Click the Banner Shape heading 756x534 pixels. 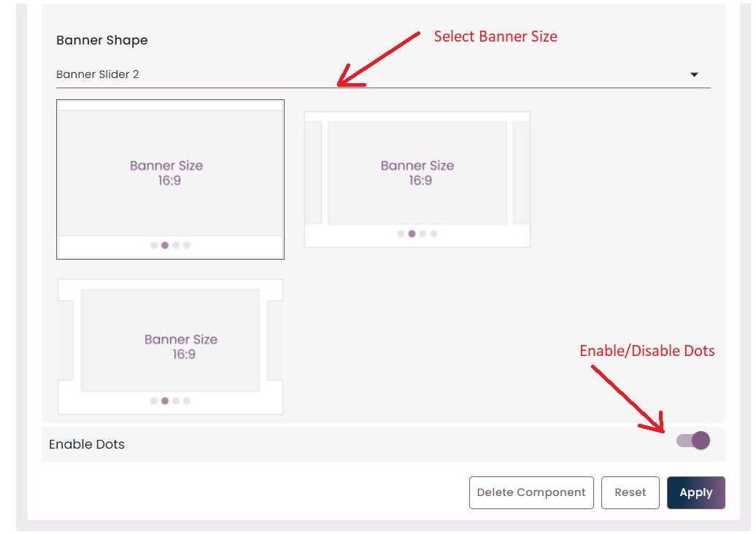(102, 40)
